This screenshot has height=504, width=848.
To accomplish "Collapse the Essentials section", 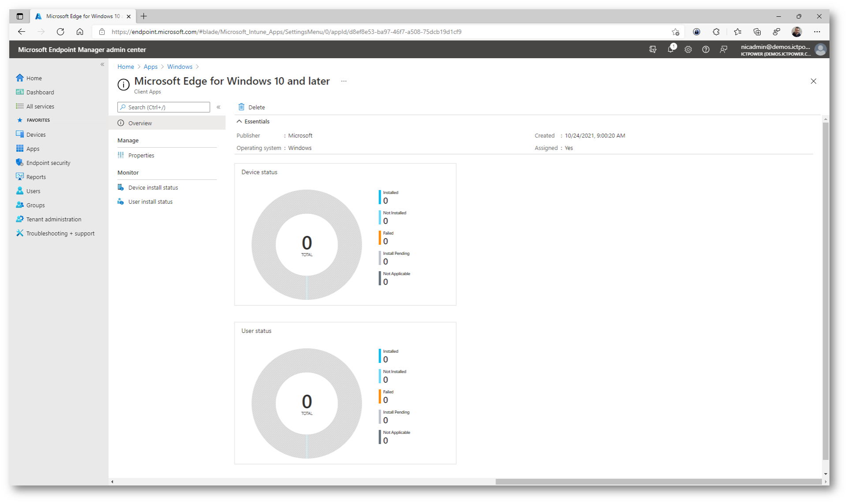I will click(x=239, y=121).
